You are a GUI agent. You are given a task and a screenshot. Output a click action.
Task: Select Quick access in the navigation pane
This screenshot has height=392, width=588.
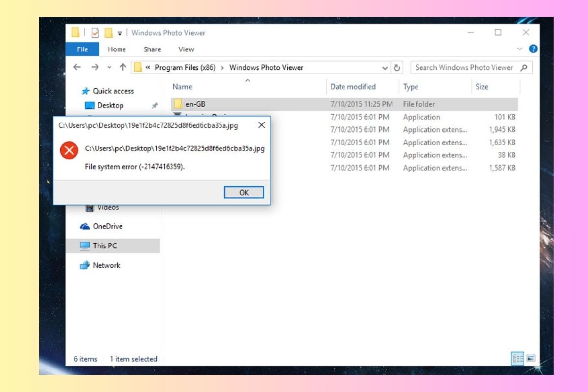(x=113, y=91)
